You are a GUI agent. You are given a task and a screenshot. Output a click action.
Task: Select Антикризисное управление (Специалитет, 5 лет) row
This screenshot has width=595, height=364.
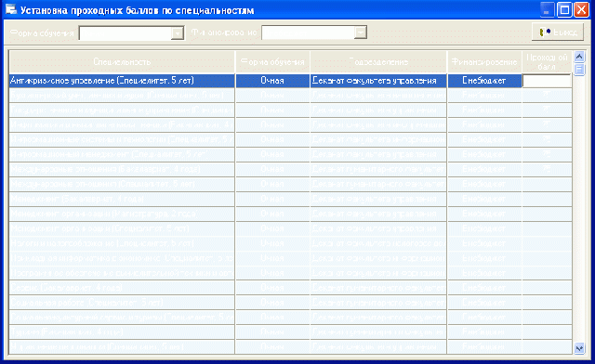pos(290,81)
